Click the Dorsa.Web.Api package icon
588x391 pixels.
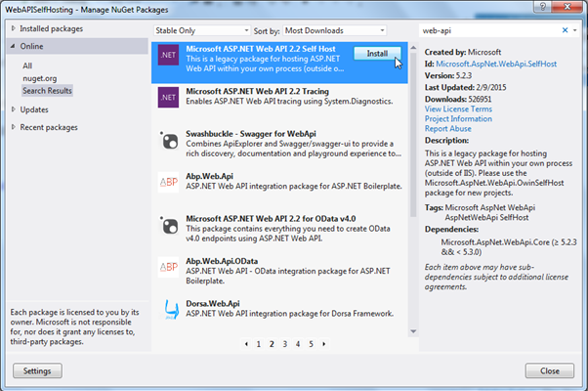[x=171, y=310]
